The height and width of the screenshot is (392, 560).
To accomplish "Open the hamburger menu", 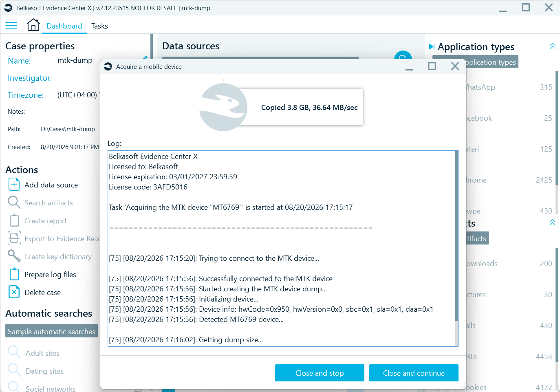I will point(11,26).
